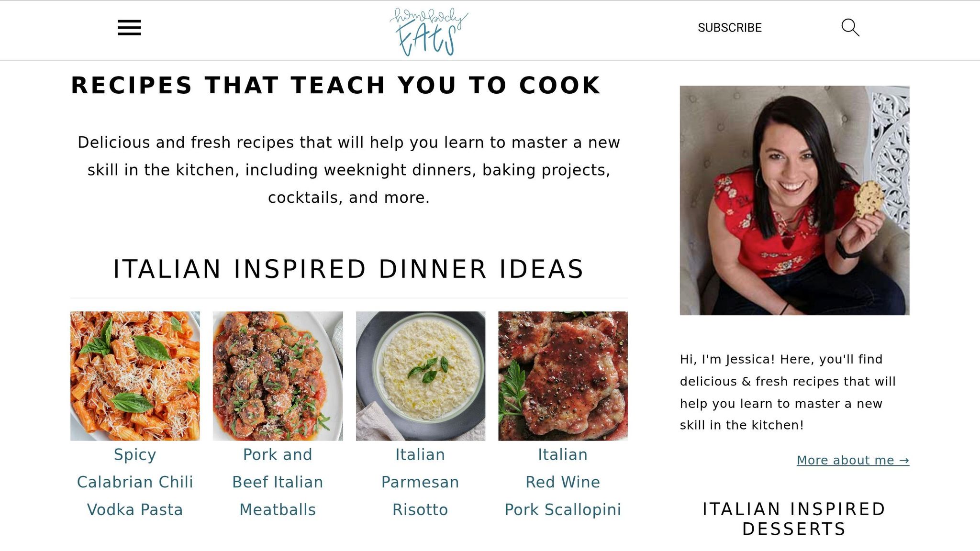Open Italian Parmesan Risotto recipe link
This screenshot has width=980, height=551.
tap(420, 482)
